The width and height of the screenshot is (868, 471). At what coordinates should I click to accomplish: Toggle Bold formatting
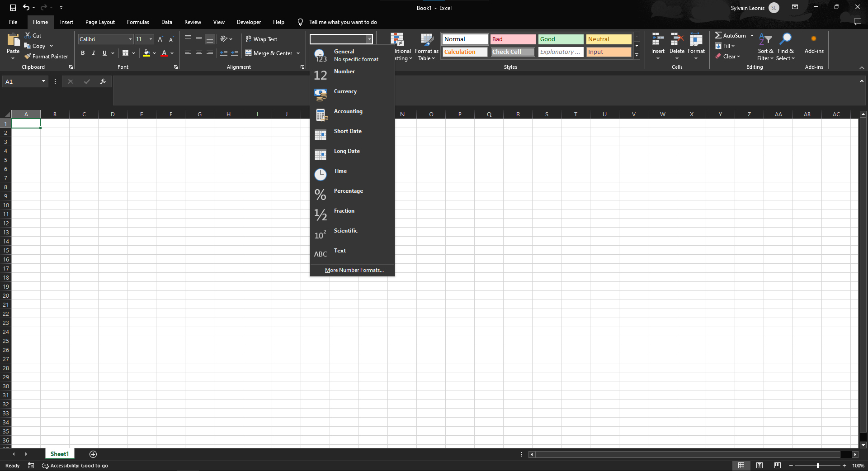click(83, 53)
